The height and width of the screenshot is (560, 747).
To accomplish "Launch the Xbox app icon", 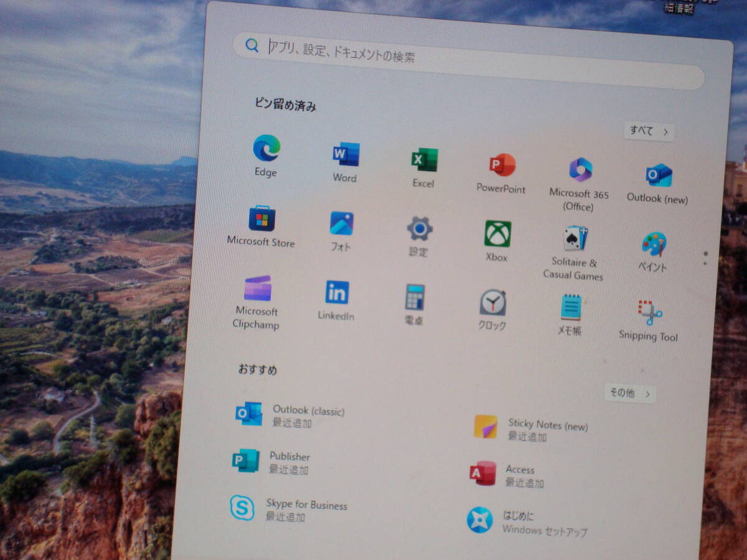I will 497,234.
